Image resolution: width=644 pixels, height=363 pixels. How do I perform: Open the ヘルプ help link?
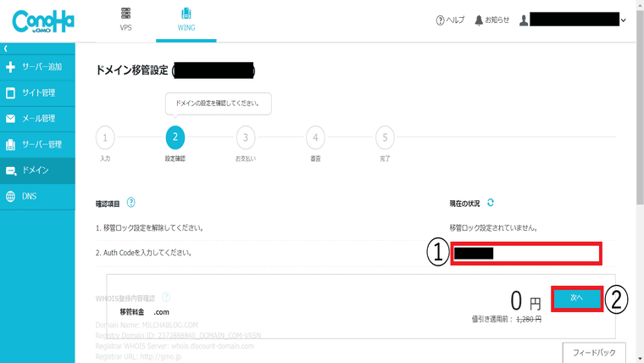450,20
